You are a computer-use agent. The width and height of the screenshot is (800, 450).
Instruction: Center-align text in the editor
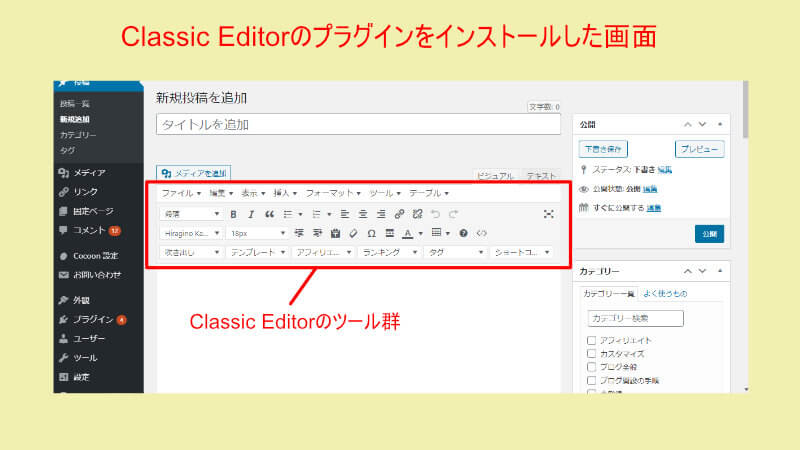click(363, 214)
